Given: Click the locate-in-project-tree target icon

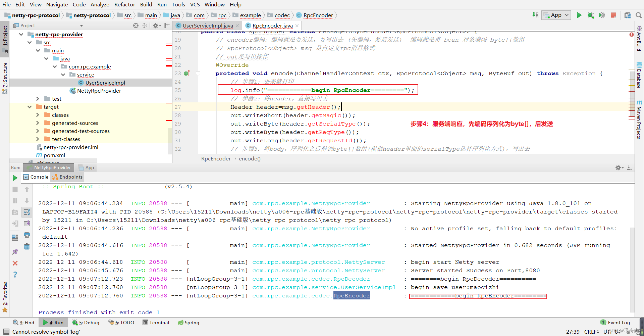Looking at the screenshot, I should click(x=136, y=26).
